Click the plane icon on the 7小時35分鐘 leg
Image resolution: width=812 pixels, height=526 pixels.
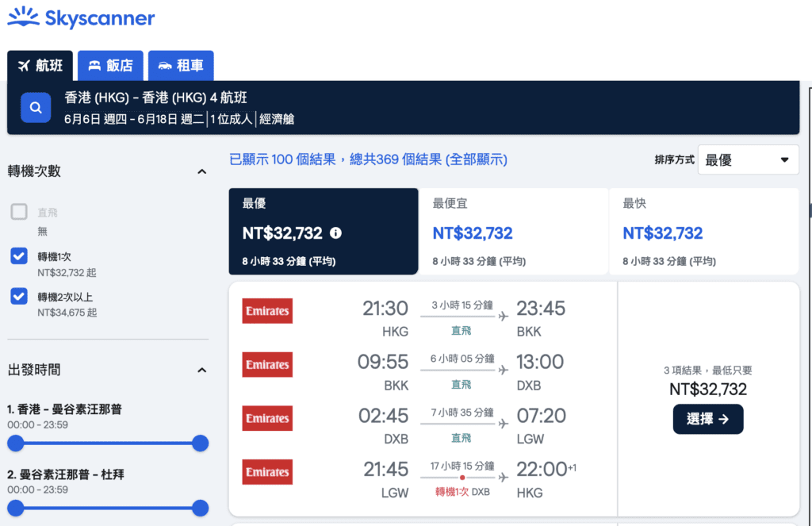click(x=503, y=424)
